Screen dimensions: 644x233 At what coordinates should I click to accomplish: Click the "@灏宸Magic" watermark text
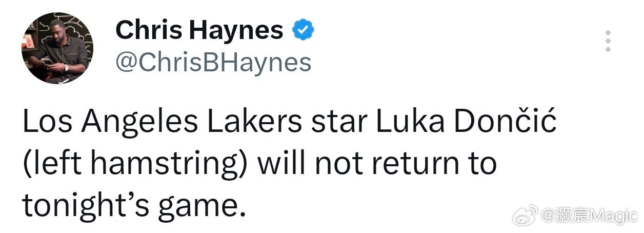click(589, 218)
